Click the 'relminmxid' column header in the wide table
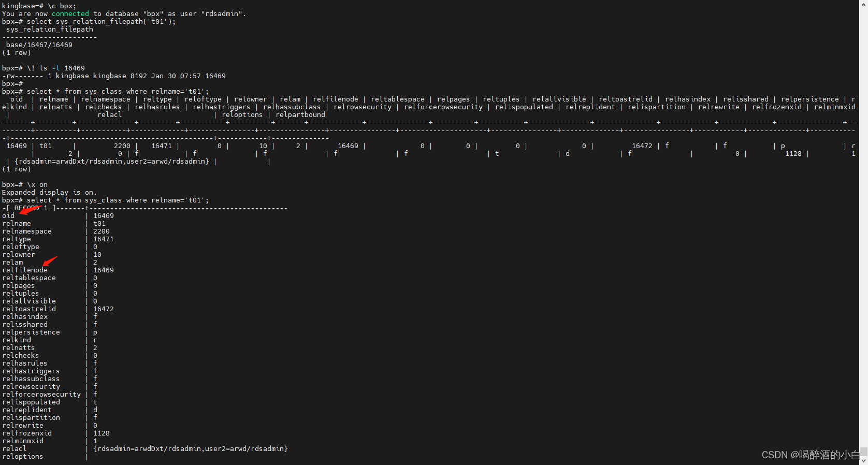The height and width of the screenshot is (465, 868). (835, 107)
